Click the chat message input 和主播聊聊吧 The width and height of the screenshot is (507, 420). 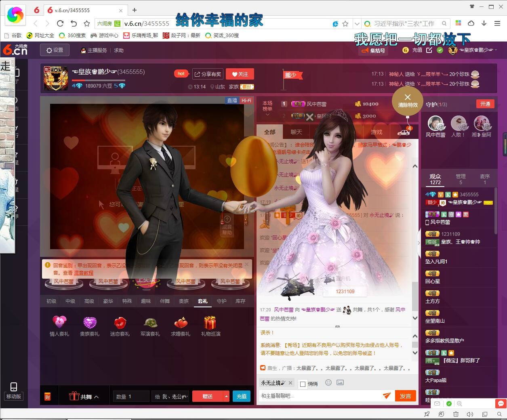click(319, 396)
